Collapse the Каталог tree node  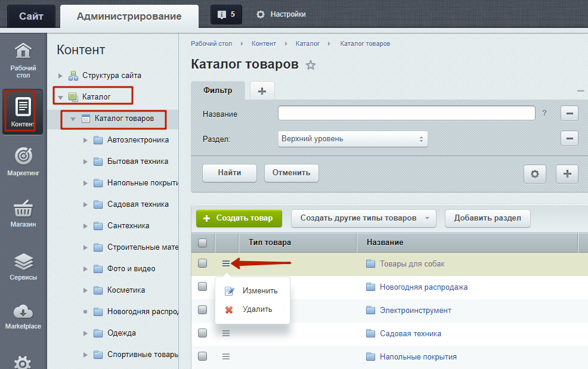coord(60,98)
